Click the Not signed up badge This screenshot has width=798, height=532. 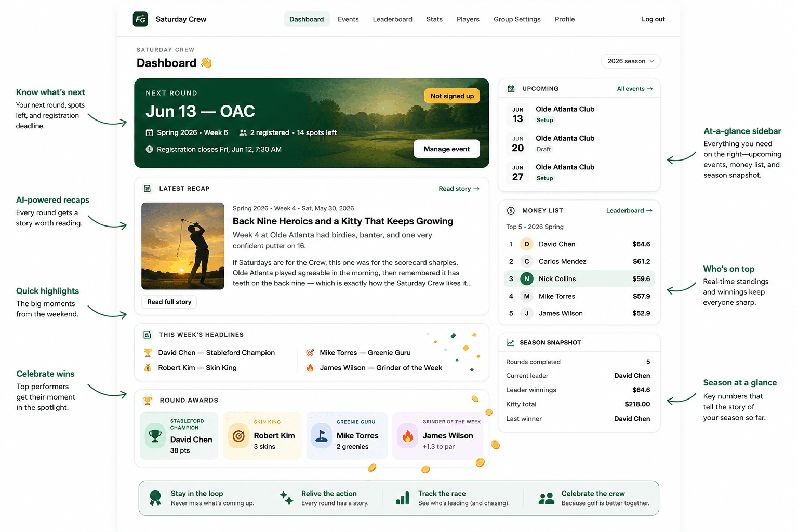pyautogui.click(x=452, y=96)
